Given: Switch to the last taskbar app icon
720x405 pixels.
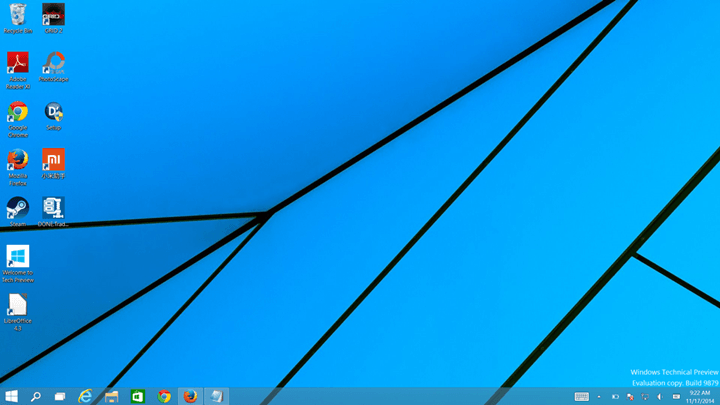Looking at the screenshot, I should pos(216,396).
